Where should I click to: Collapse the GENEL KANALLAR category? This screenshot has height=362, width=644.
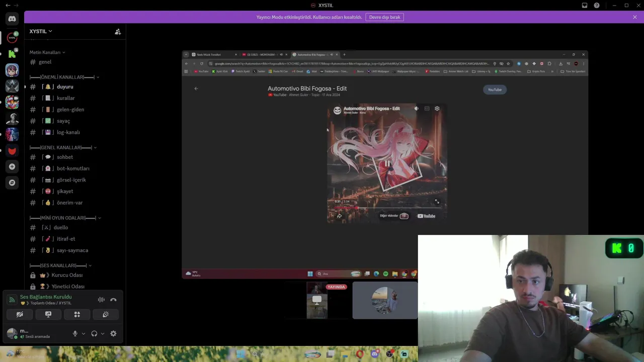(x=63, y=147)
